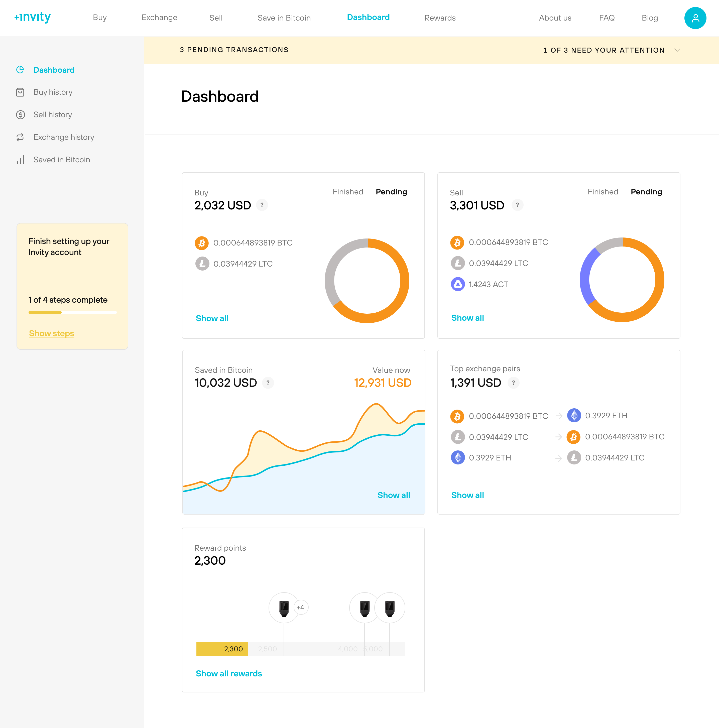Switch Buy card to Finished view

click(347, 192)
